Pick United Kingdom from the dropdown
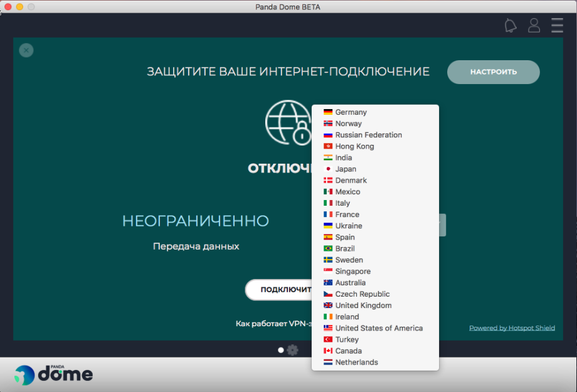The image size is (577, 392). (375, 305)
